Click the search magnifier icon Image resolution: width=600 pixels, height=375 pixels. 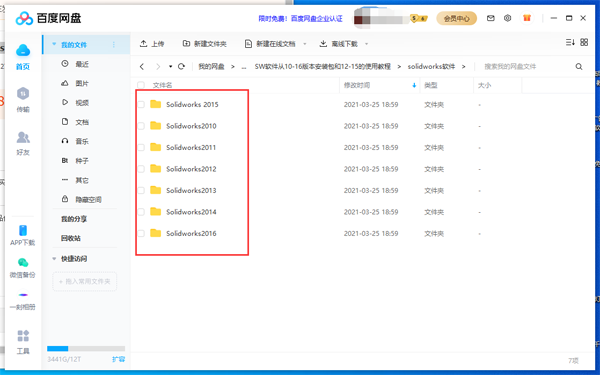coord(579,67)
